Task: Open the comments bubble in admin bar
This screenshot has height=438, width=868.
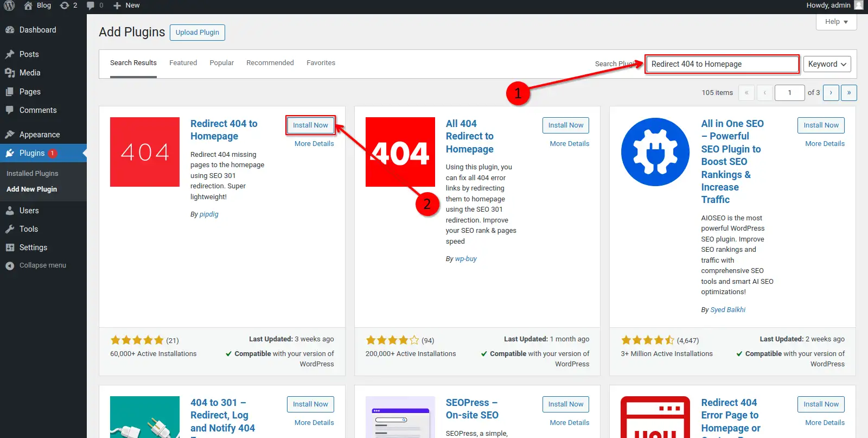Action: coord(91,5)
